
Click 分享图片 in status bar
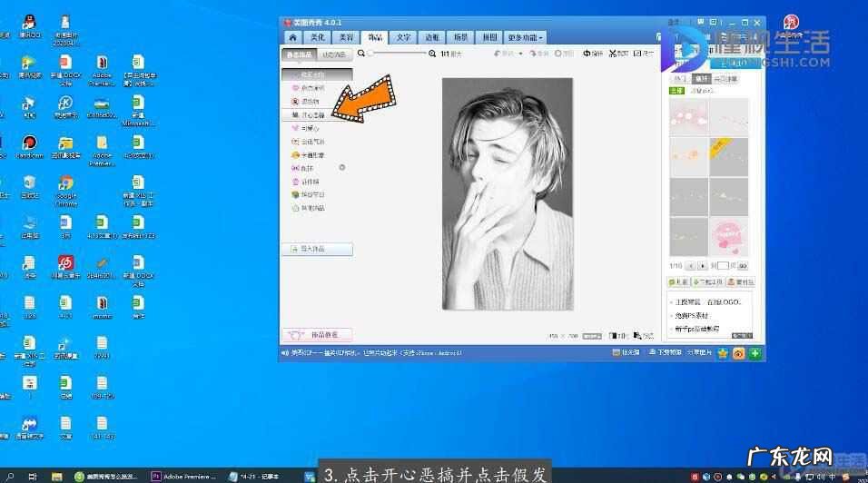point(699,352)
